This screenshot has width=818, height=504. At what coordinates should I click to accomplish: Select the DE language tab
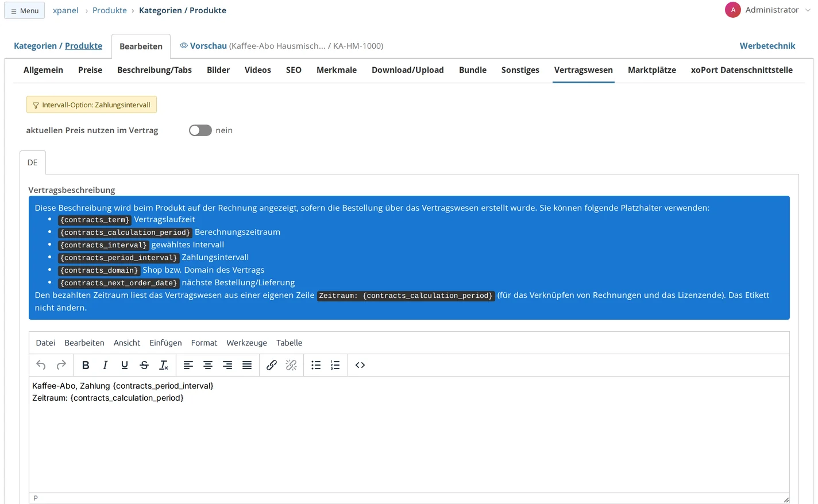33,162
